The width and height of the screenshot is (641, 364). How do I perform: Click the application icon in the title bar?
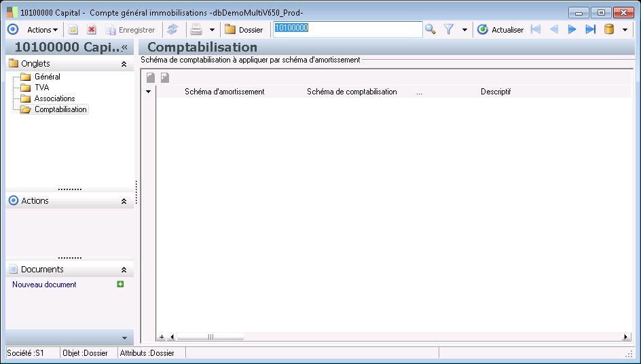(x=12, y=12)
